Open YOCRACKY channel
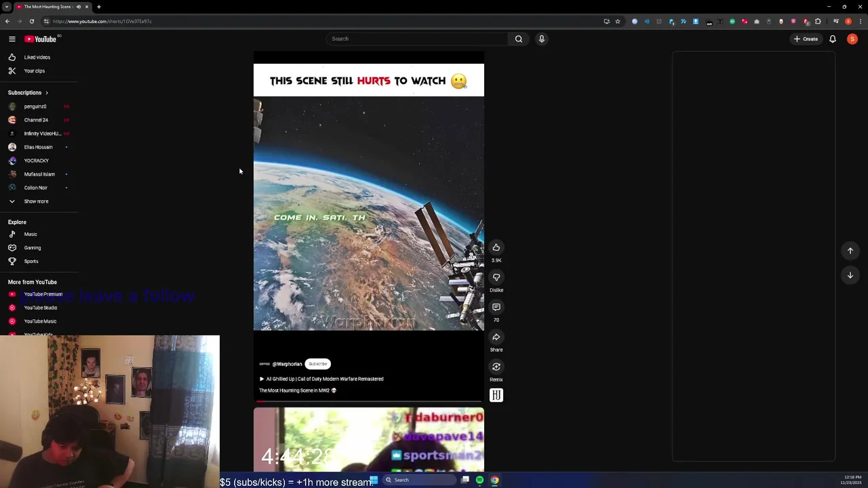This screenshot has width=868, height=488. tap(37, 161)
